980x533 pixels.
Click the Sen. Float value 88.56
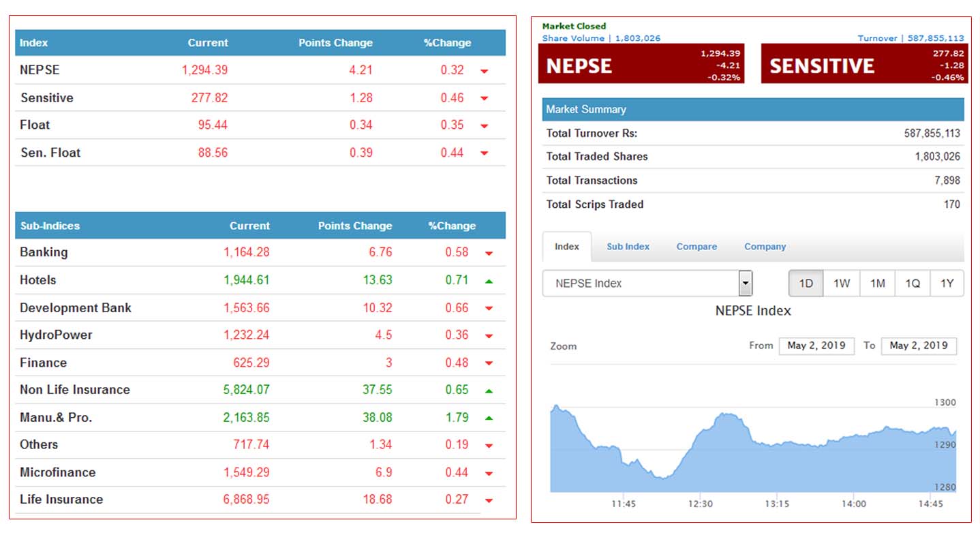pyautogui.click(x=213, y=153)
